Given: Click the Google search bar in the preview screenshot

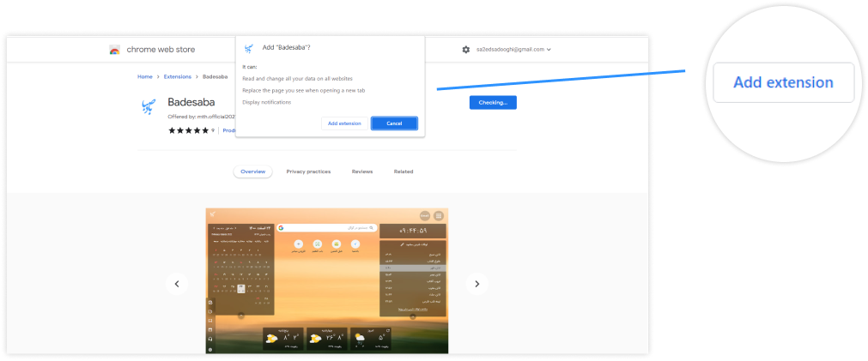Looking at the screenshot, I should [x=327, y=228].
